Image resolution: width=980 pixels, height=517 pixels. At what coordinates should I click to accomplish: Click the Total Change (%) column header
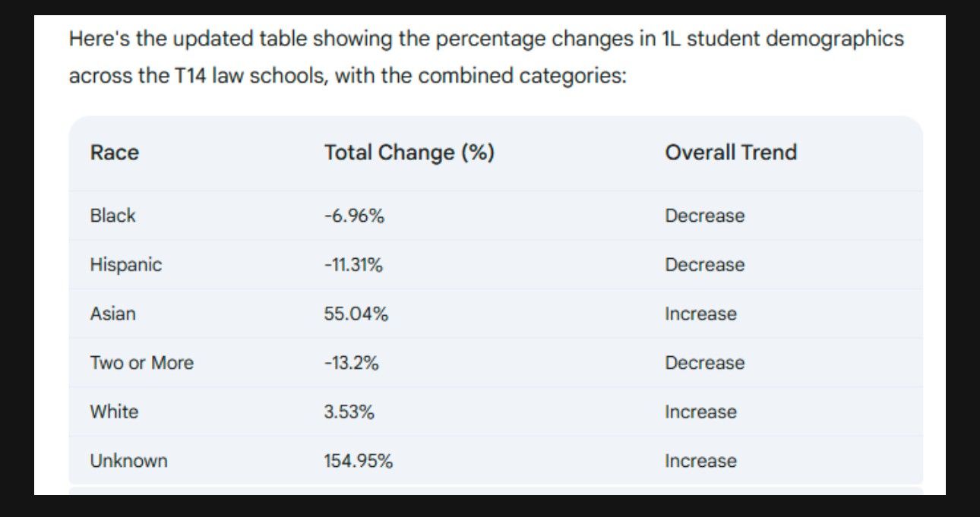pyautogui.click(x=409, y=153)
